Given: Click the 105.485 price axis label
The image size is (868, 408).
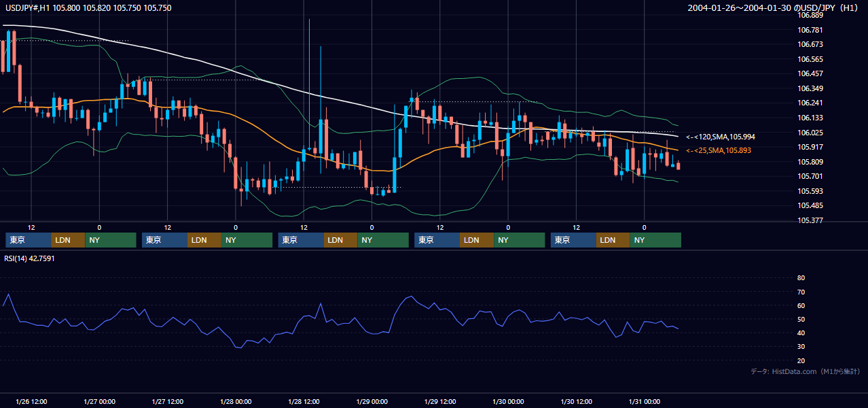Looking at the screenshot, I should tap(810, 205).
